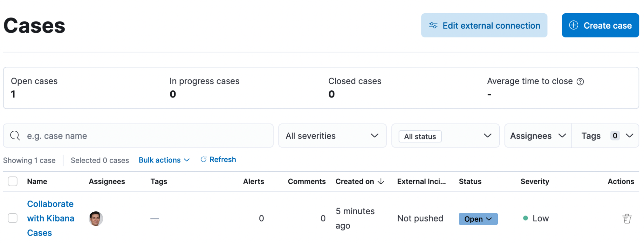Screen dimensions: 644x243
Task: Delete the case with the trash icon
Action: [627, 218]
